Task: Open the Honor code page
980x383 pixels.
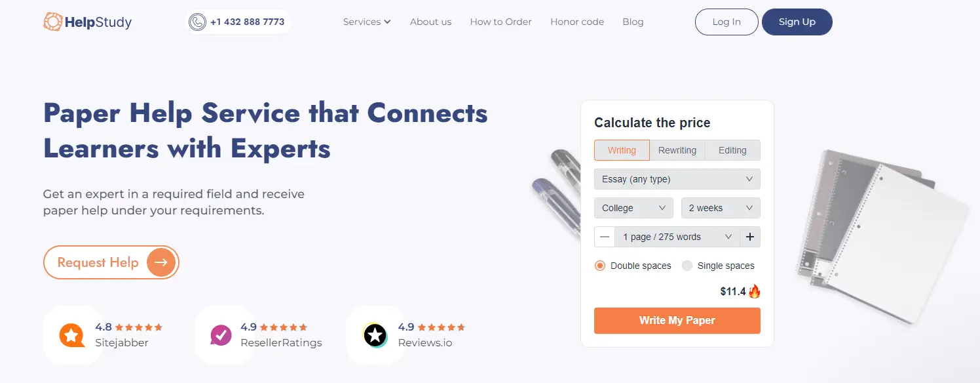Action: pos(576,22)
